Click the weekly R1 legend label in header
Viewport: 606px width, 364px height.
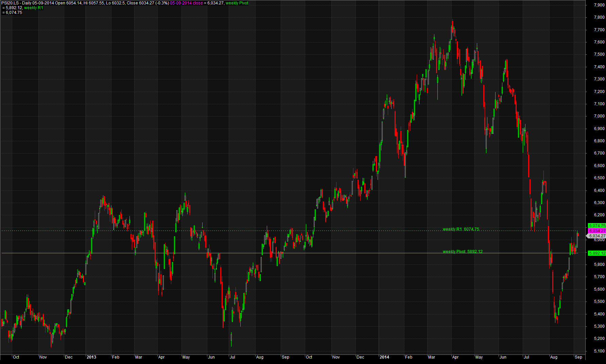[x=34, y=8]
